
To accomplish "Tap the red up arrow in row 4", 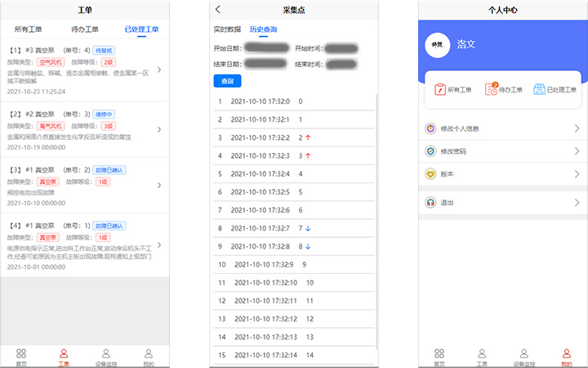I will click(x=308, y=156).
